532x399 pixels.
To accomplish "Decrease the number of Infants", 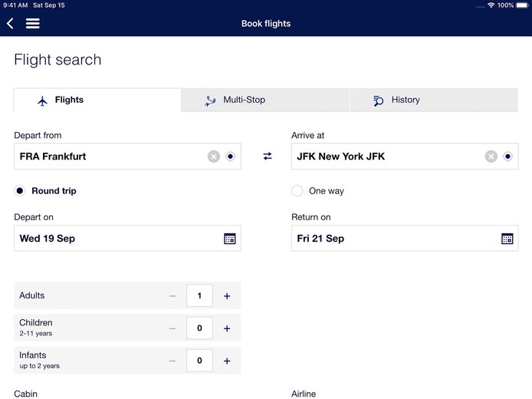I will 172,361.
